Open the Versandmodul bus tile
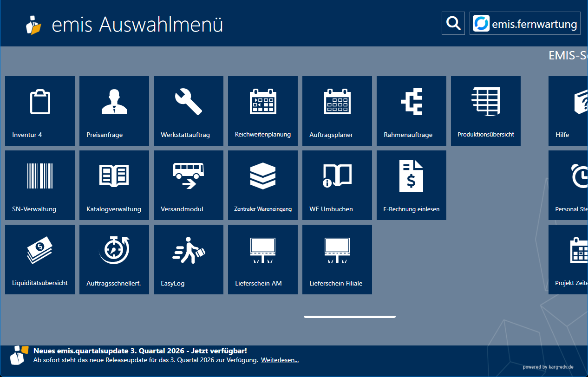This screenshot has height=377, width=588. pos(189,185)
